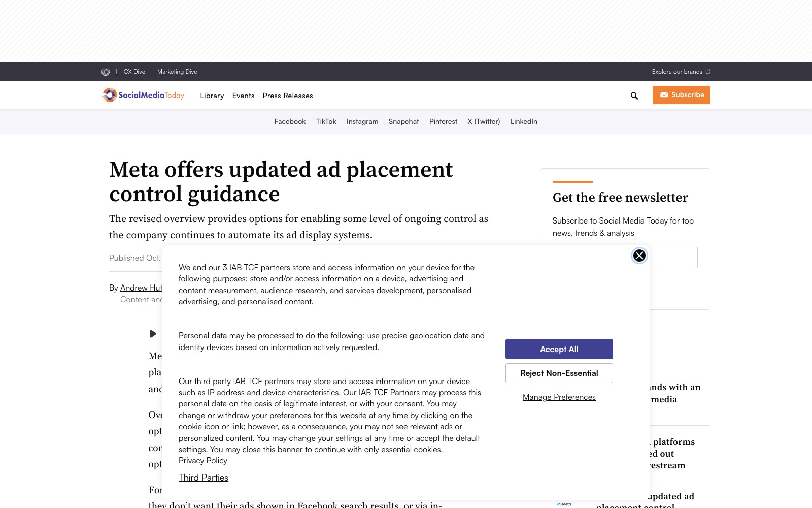Open Manage Preferences link
Image resolution: width=812 pixels, height=508 pixels.
point(559,397)
